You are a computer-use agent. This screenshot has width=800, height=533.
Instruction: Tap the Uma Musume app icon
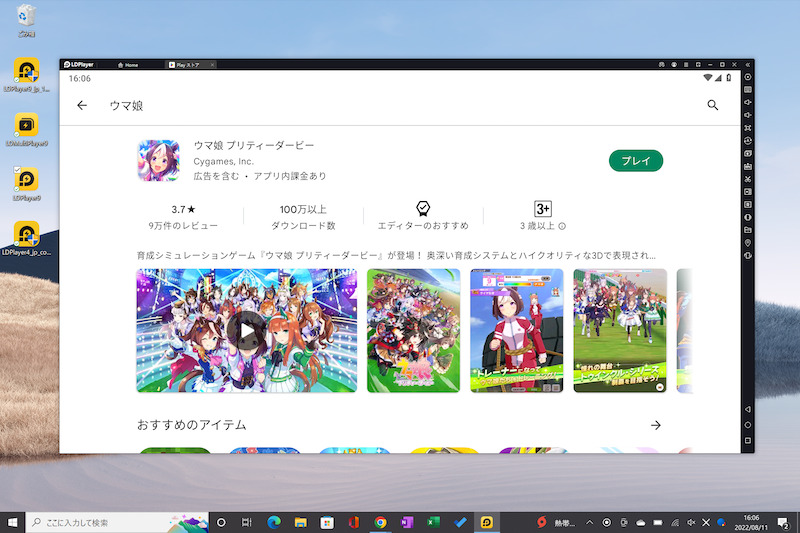pos(158,160)
